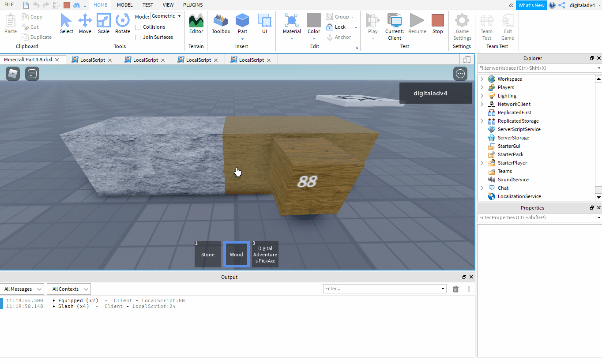Select StarterPack in Explorer
This screenshot has width=602, height=364.
coord(510,154)
